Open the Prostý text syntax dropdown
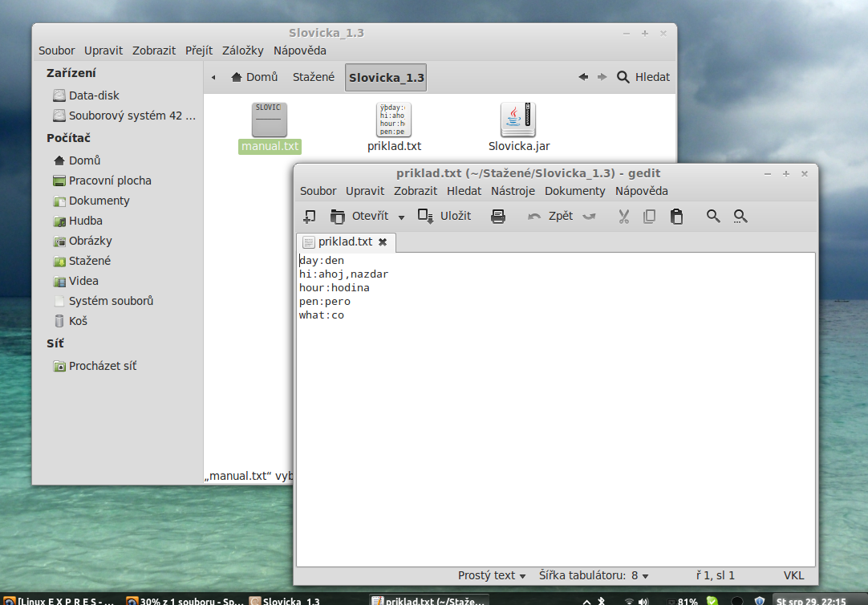This screenshot has height=605, width=868. click(x=491, y=575)
